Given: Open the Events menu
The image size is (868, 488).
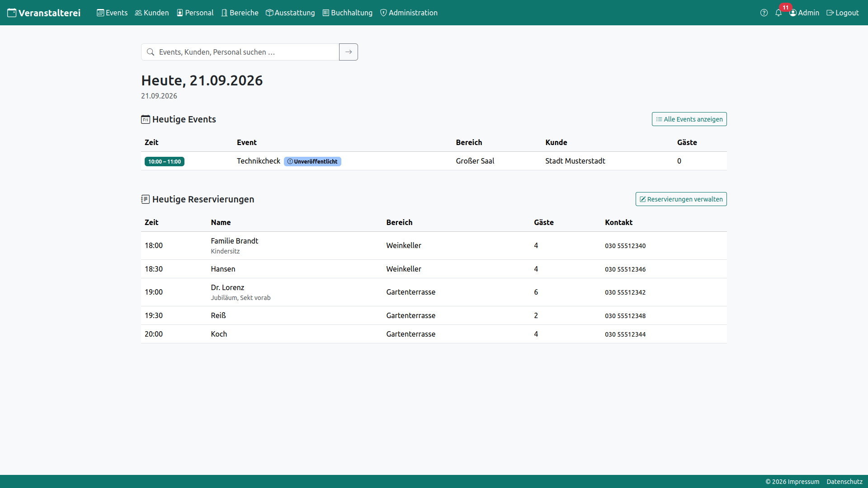Looking at the screenshot, I should pyautogui.click(x=112, y=13).
